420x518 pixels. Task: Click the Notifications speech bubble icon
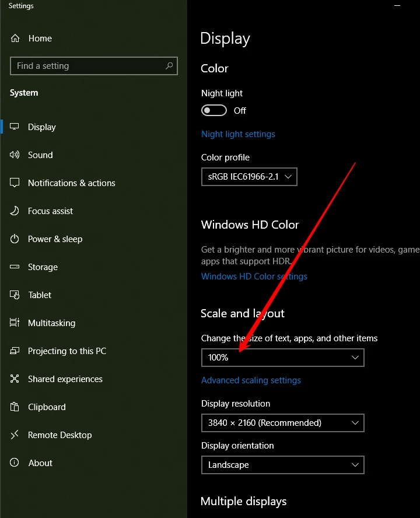click(15, 183)
